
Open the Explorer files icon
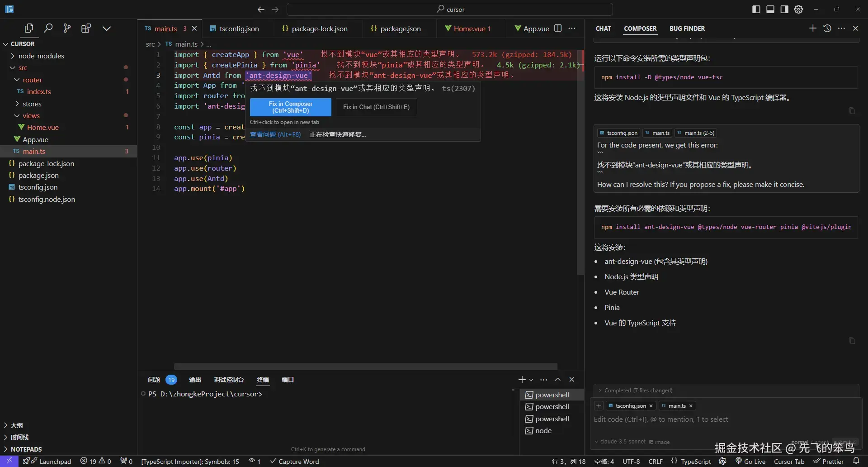point(29,28)
